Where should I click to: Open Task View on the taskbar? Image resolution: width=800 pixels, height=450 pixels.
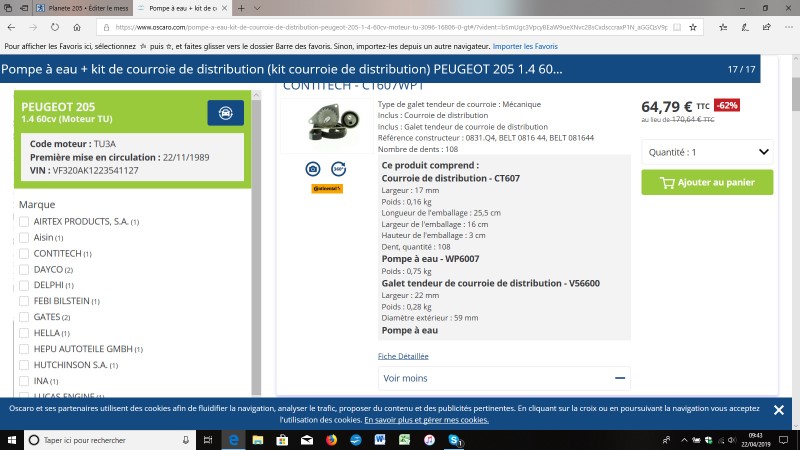(208, 440)
